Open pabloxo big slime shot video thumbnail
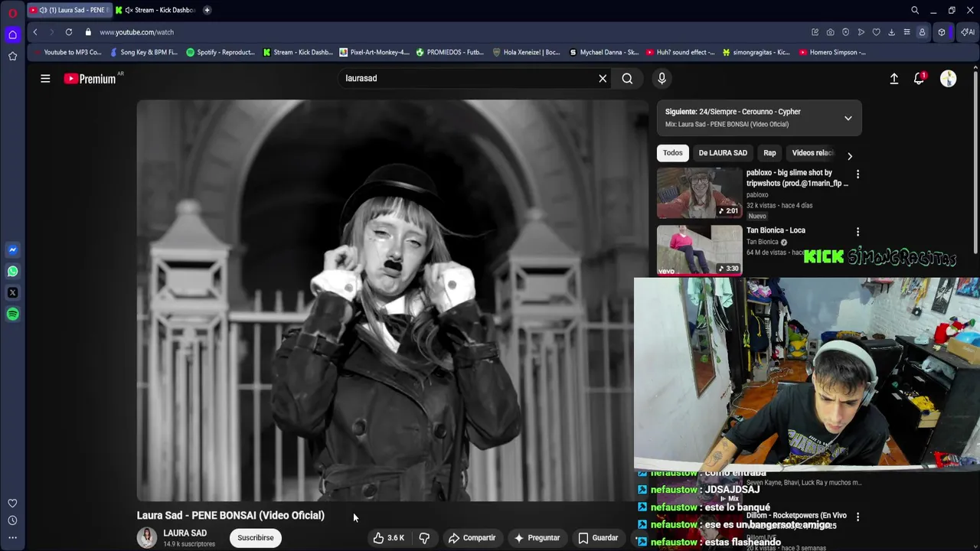The width and height of the screenshot is (980, 551). tap(699, 193)
